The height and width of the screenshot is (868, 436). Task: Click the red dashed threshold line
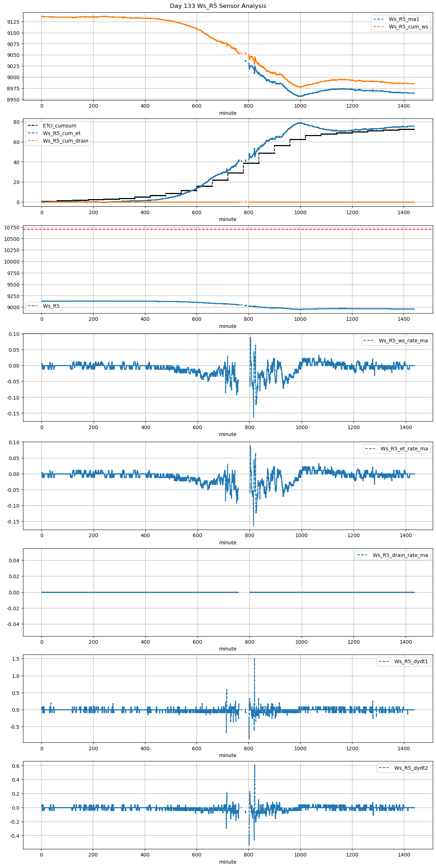(x=216, y=229)
